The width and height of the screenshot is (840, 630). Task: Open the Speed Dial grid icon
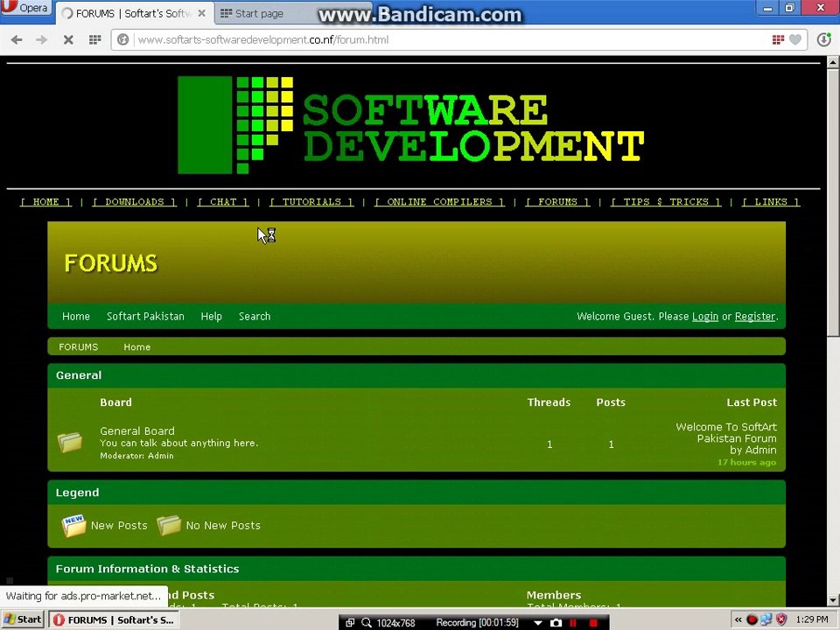(94, 39)
